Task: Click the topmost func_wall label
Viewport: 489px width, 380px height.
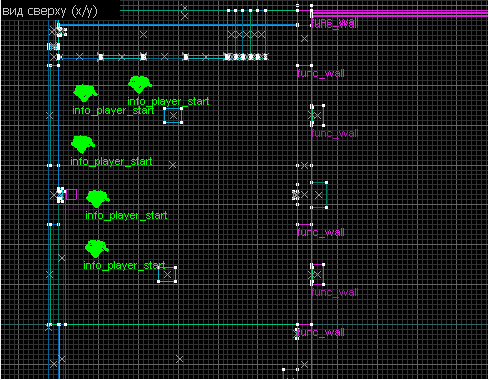Action: [x=334, y=24]
